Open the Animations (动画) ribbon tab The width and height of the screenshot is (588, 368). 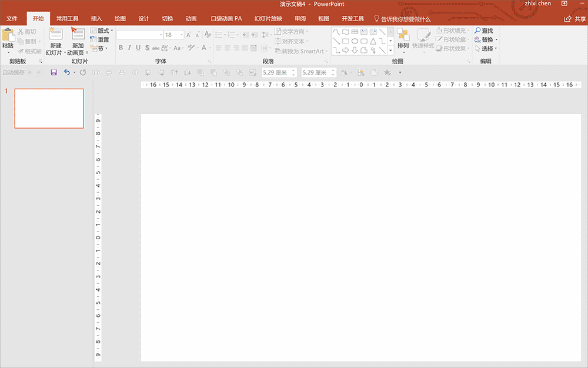(x=191, y=19)
